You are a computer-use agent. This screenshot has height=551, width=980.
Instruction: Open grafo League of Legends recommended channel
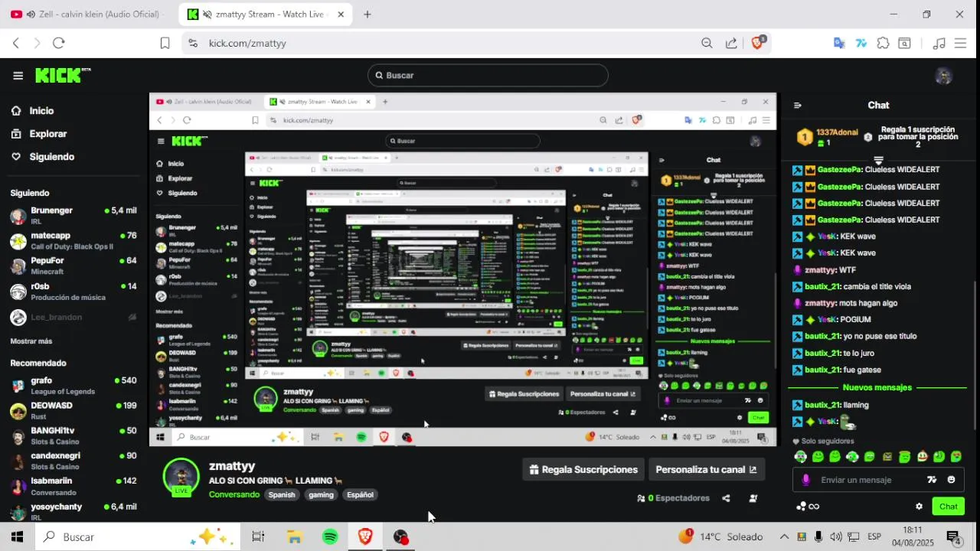click(x=73, y=385)
